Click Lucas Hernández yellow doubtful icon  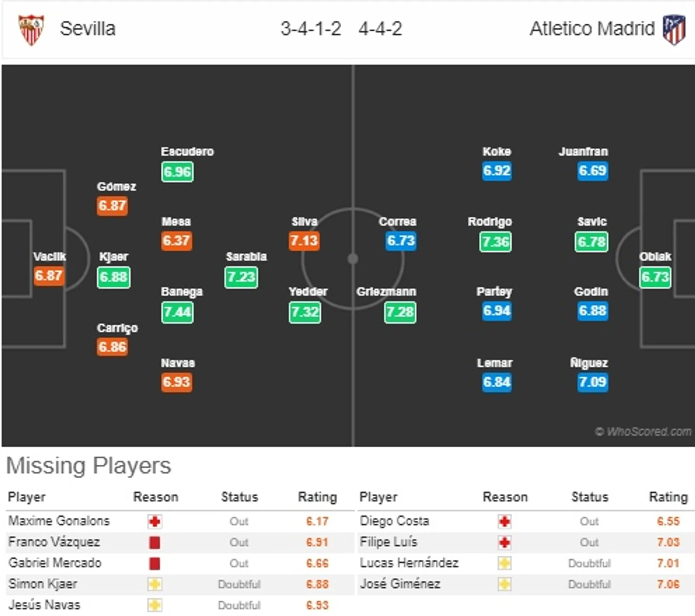tap(505, 563)
